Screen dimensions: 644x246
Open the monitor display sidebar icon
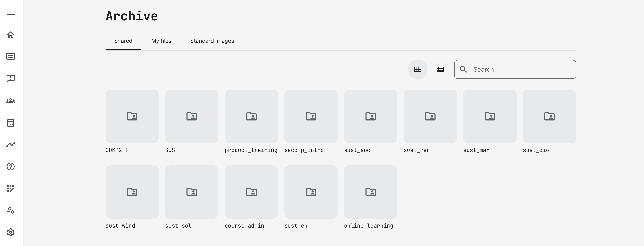[x=11, y=57]
